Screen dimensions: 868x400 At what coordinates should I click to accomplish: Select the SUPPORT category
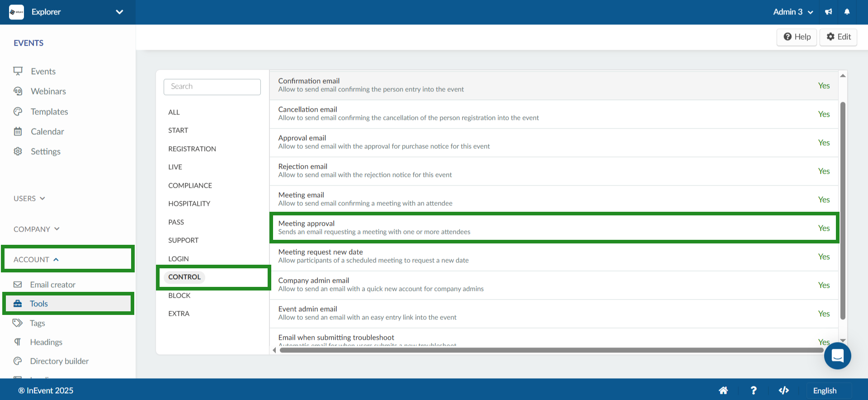coord(183,240)
